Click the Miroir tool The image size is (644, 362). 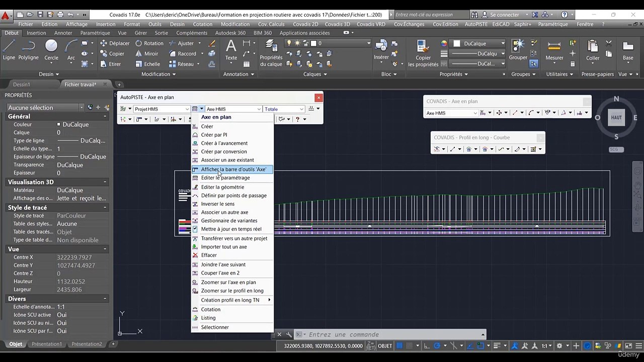pos(146,54)
